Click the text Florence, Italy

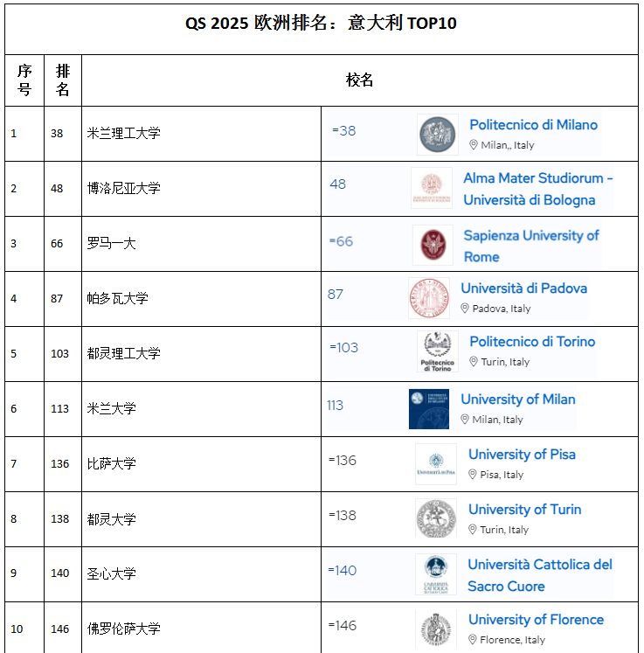[512, 640]
